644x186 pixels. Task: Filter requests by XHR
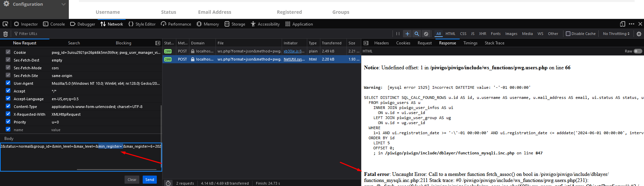point(482,34)
